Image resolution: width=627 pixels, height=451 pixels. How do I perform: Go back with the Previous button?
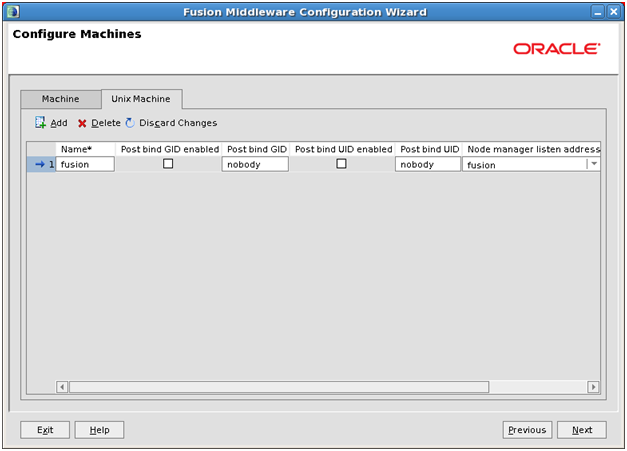(527, 430)
